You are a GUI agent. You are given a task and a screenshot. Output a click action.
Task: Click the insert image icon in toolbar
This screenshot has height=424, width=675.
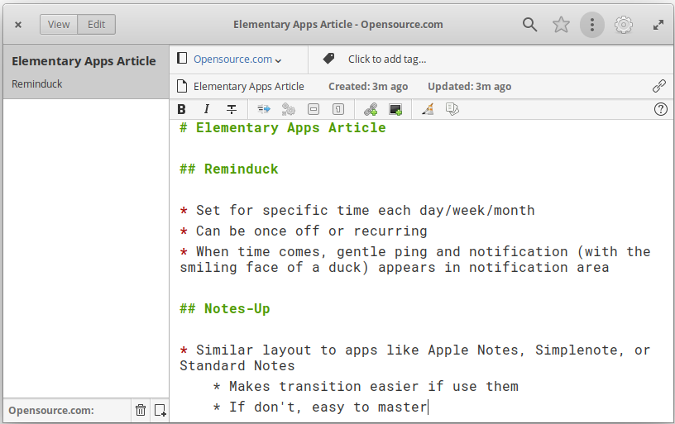(395, 109)
